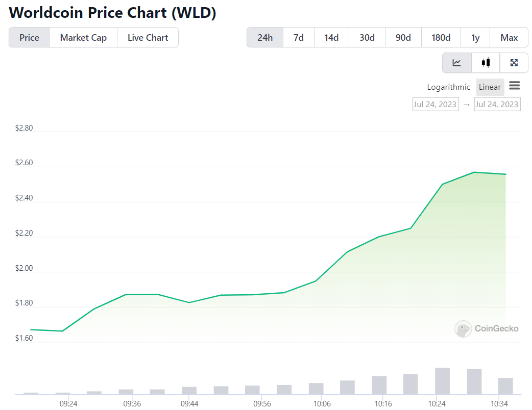Select the 1y timeframe button
The width and height of the screenshot is (532, 410).
pos(475,37)
